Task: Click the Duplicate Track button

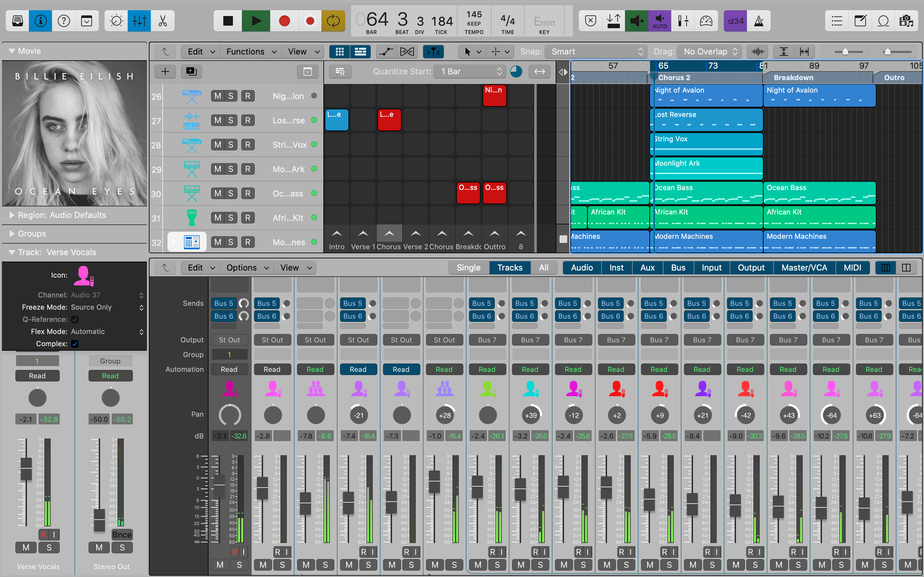Action: 191,71
